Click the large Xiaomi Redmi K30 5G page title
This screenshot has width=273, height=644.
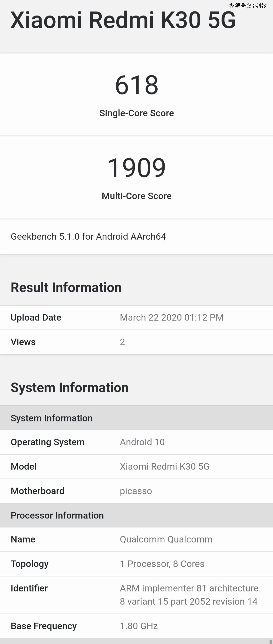pyautogui.click(x=123, y=20)
